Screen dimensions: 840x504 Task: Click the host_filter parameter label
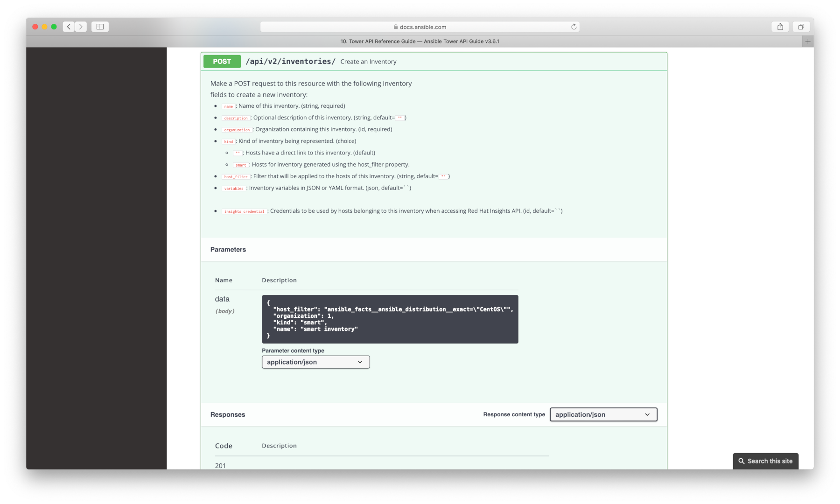(236, 176)
